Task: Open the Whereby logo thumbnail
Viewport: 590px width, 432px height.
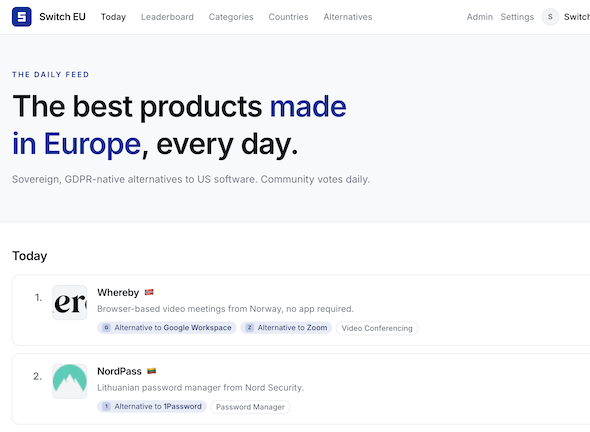Action: 70,303
